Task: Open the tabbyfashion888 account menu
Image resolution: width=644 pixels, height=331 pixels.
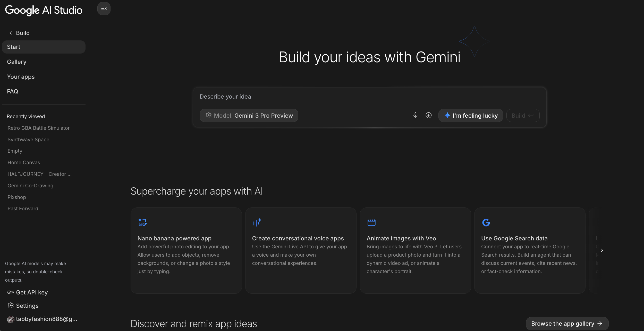Action: [x=43, y=319]
